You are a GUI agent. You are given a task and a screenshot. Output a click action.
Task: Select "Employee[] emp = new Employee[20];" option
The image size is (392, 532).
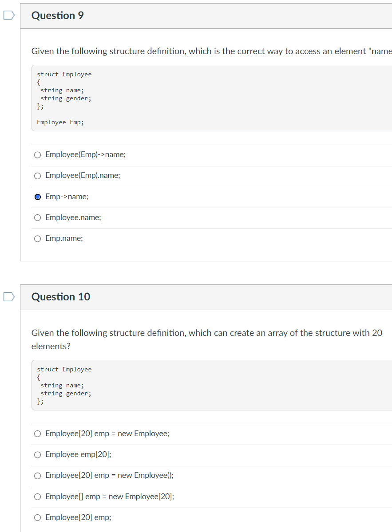click(x=37, y=497)
